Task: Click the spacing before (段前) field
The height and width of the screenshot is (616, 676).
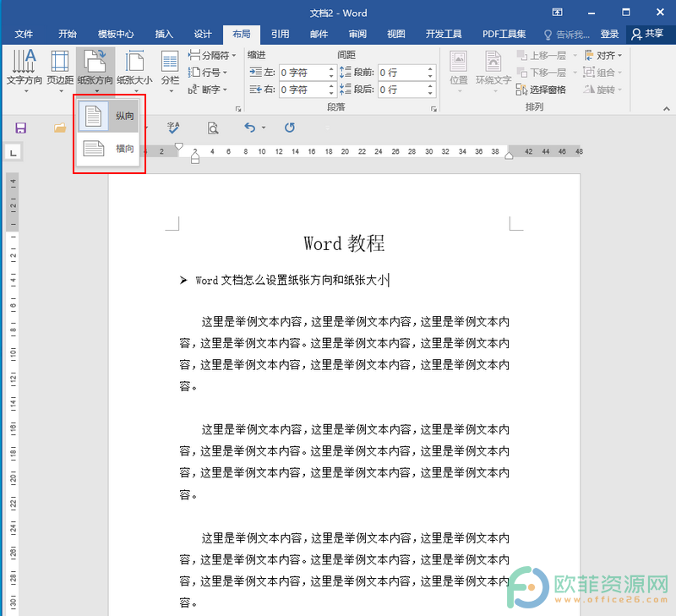Action: coord(402,73)
